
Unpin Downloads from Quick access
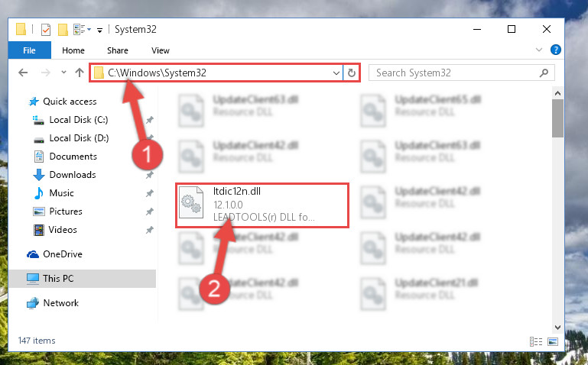[149, 175]
